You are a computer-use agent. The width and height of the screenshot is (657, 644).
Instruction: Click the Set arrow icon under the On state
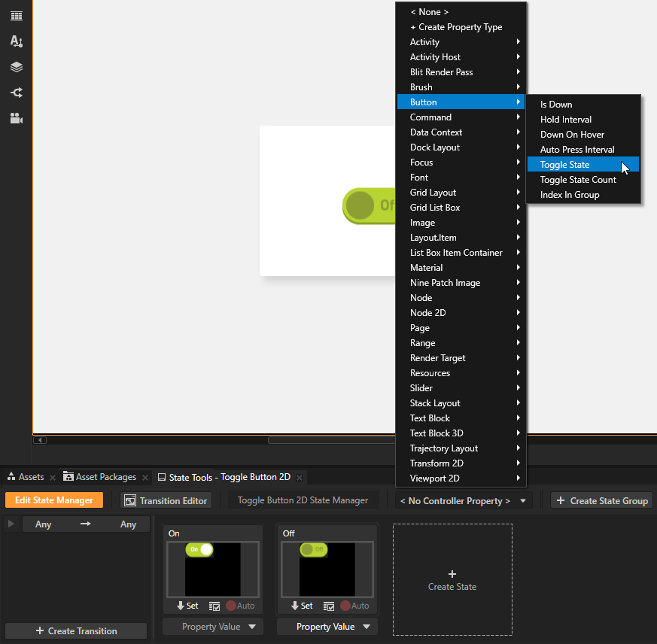coord(181,606)
